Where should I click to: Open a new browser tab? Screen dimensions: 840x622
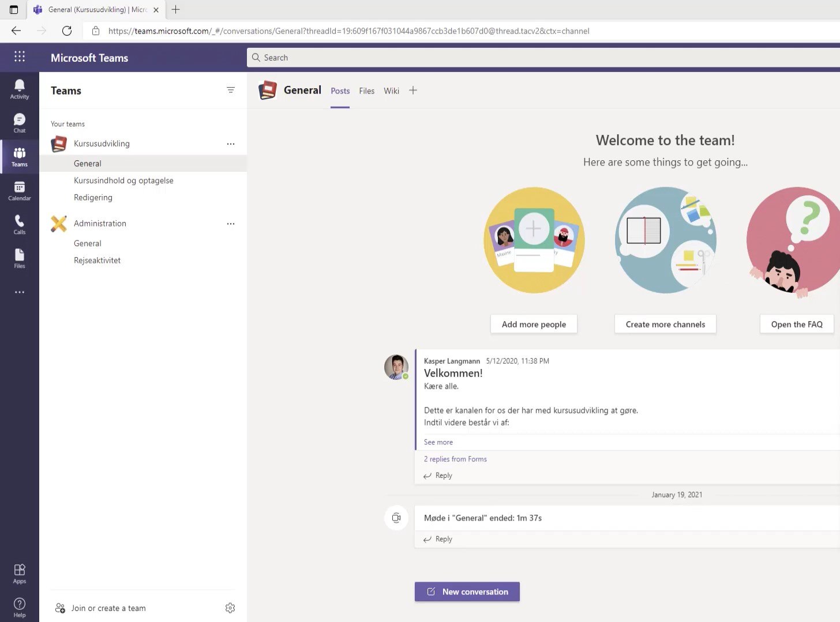pos(176,9)
